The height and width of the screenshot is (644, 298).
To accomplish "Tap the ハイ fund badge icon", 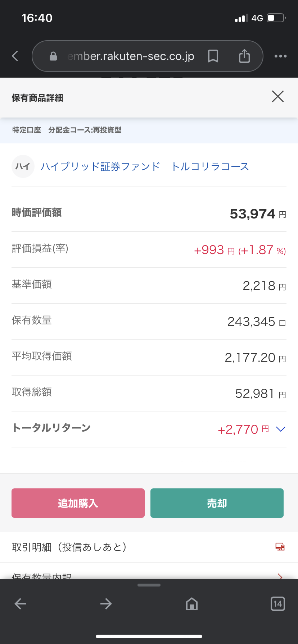I will point(23,166).
